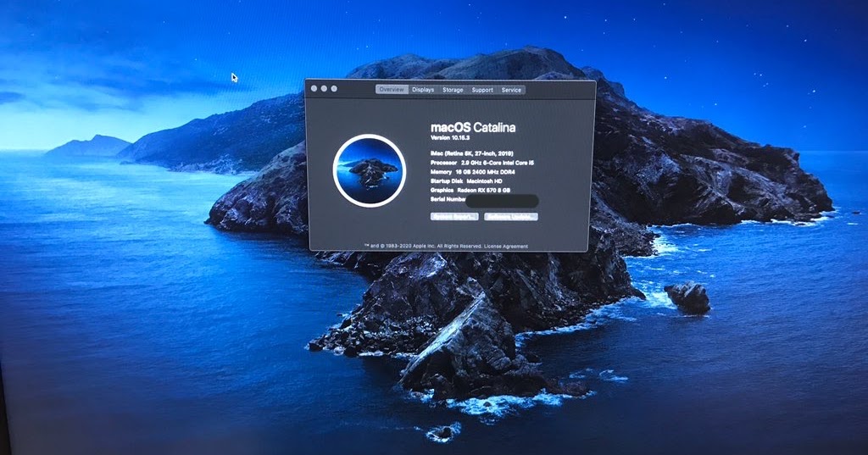Open the License Agreement link
The image size is (868, 455).
(506, 247)
